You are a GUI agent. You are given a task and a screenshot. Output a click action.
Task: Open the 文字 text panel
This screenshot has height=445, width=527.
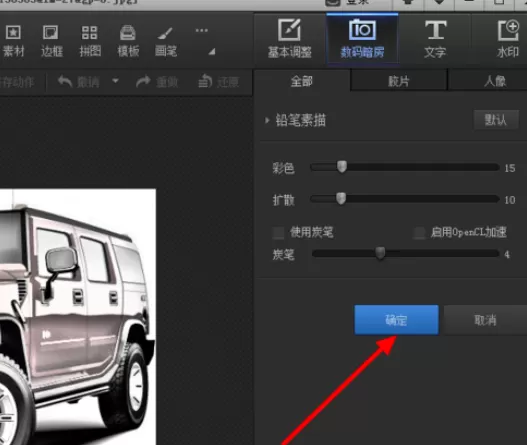click(x=435, y=39)
